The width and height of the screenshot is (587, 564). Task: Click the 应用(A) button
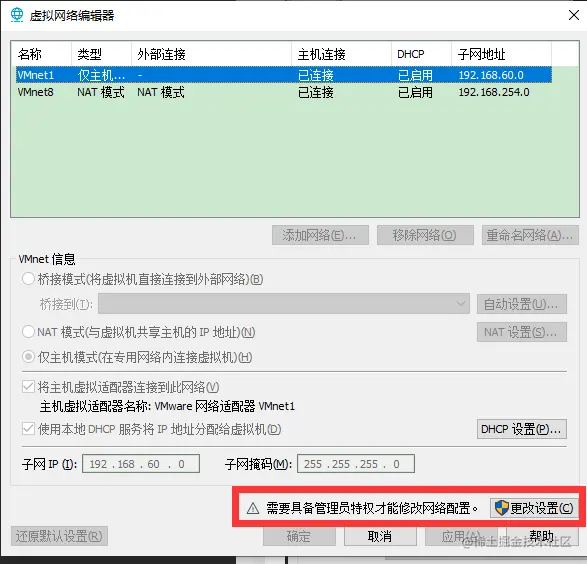[461, 536]
